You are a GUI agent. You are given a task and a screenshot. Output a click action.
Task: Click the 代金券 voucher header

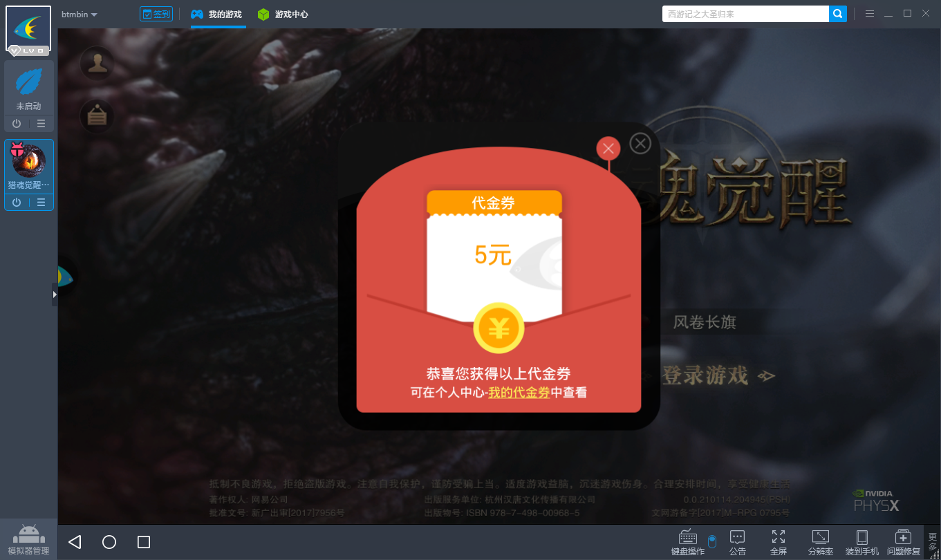[x=494, y=203]
